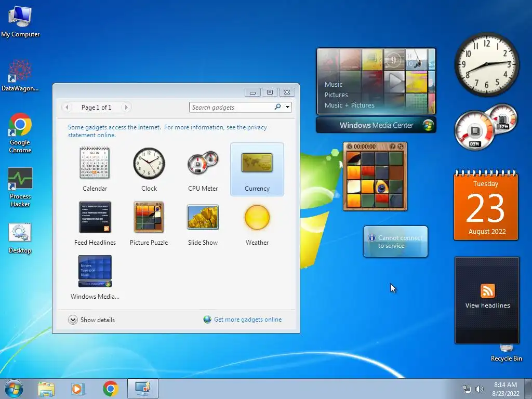Screen dimensions: 532x399
Task: Launch Google Chrome from the desktop
Action: (20, 133)
